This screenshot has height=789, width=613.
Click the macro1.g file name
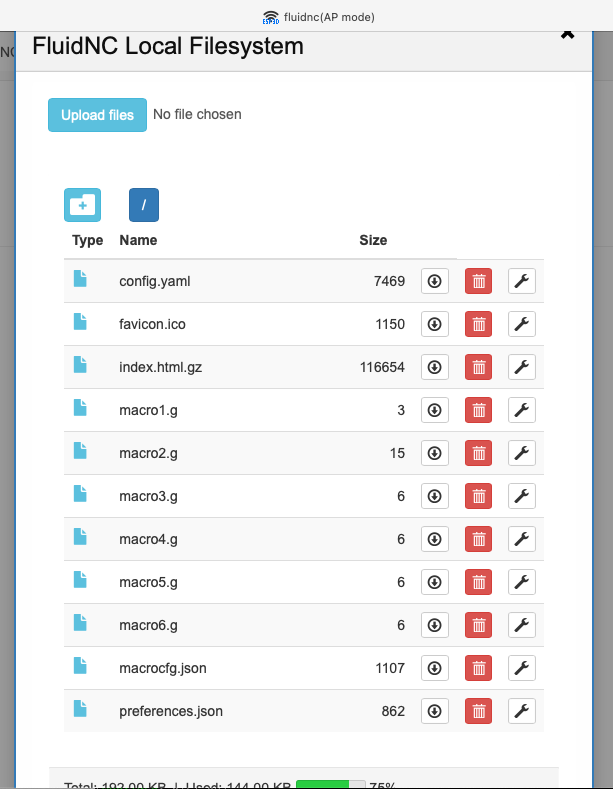(x=148, y=411)
